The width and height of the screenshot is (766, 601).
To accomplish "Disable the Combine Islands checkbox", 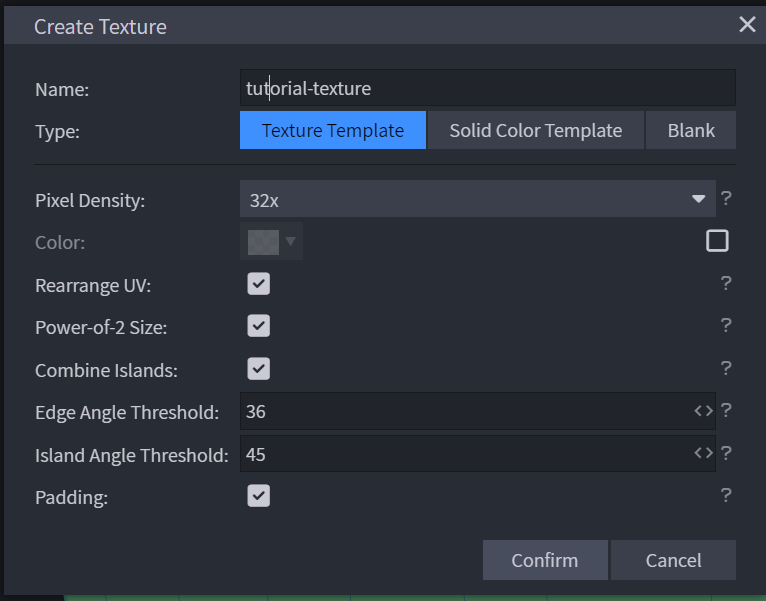I will (258, 369).
